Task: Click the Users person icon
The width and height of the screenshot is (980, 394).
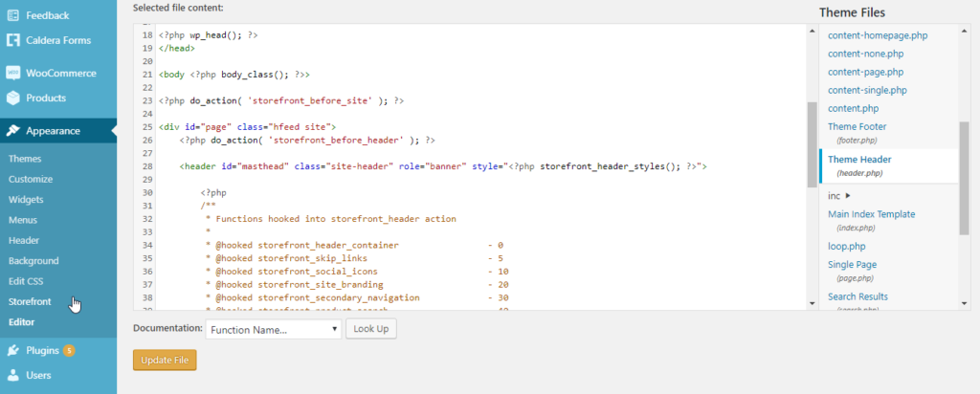Action: (x=12, y=375)
